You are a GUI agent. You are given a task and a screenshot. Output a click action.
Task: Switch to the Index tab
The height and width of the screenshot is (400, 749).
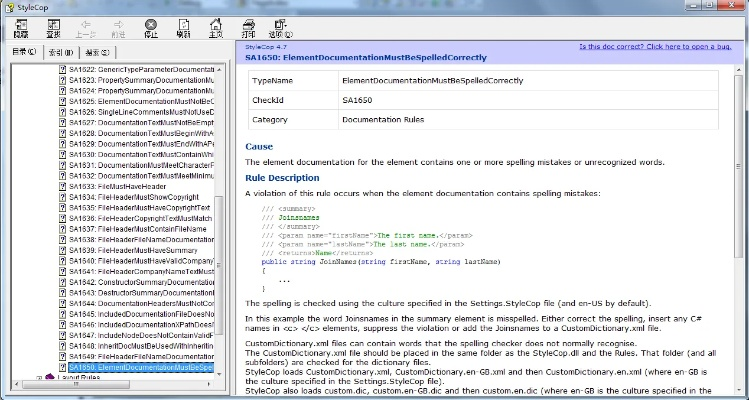click(60, 51)
